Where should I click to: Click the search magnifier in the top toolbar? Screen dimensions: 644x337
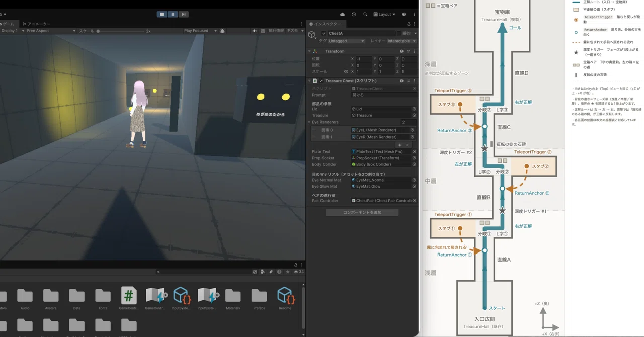(365, 14)
